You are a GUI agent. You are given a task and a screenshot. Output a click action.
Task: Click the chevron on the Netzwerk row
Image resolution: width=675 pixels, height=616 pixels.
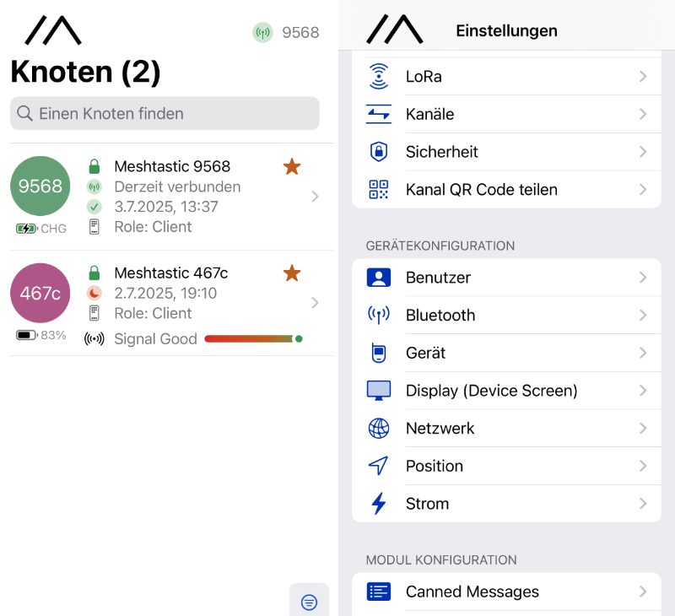[x=643, y=429]
